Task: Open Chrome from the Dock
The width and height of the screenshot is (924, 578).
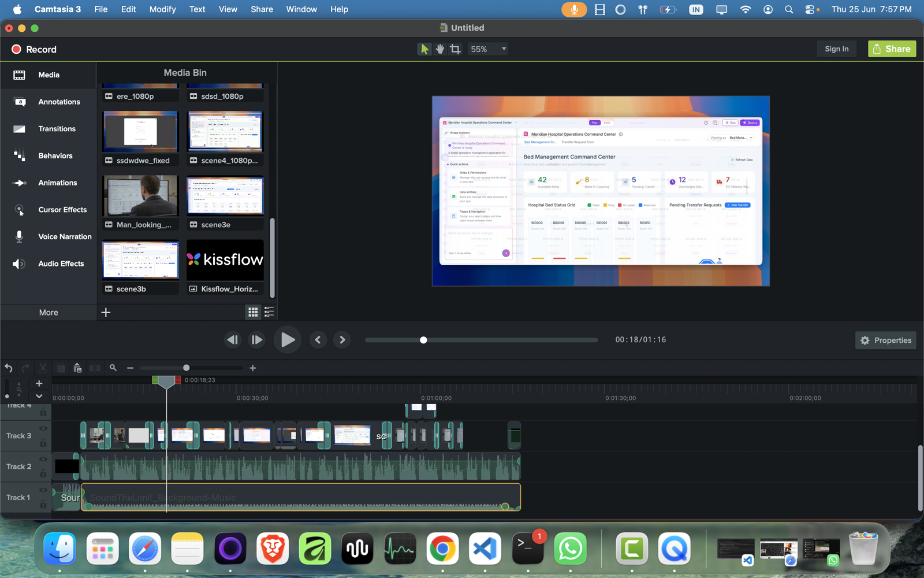Action: coord(442,549)
